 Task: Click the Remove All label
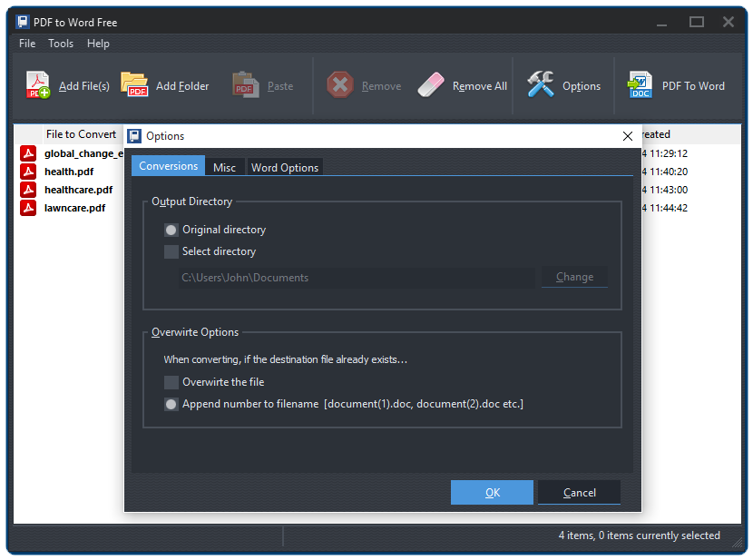[x=480, y=86]
